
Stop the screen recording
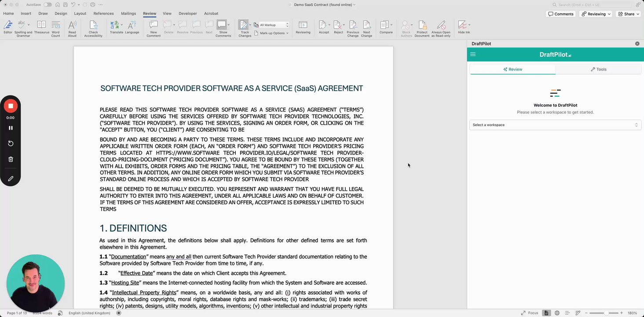click(x=11, y=106)
